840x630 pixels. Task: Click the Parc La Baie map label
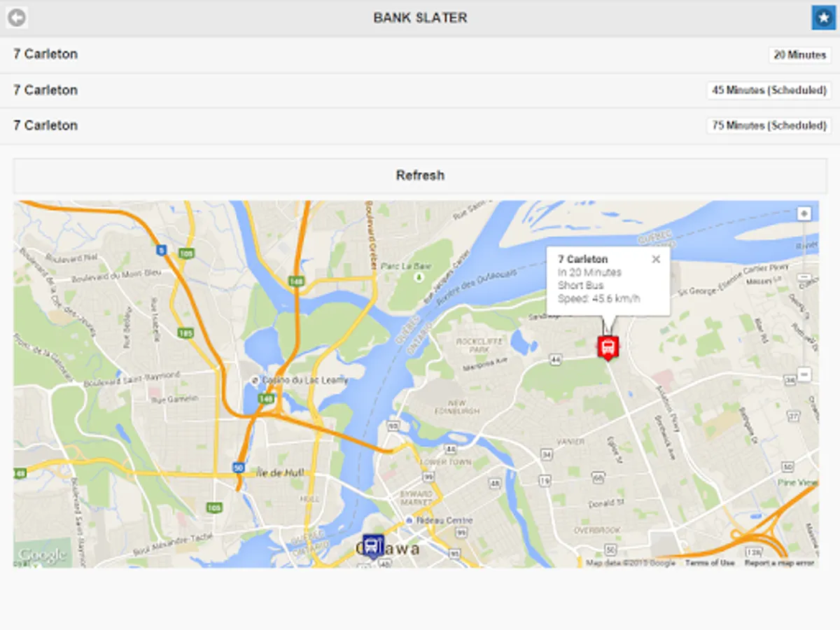407,267
